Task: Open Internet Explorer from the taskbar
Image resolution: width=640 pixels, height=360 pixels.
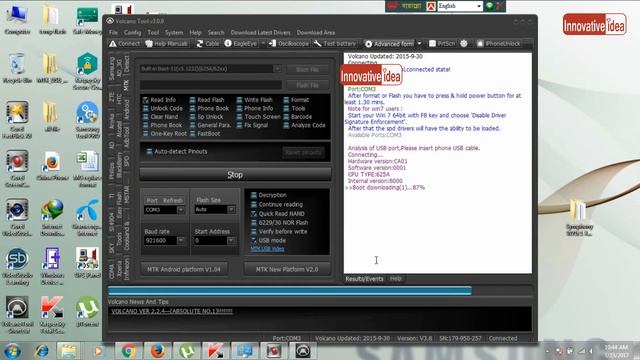Action: 41,351
